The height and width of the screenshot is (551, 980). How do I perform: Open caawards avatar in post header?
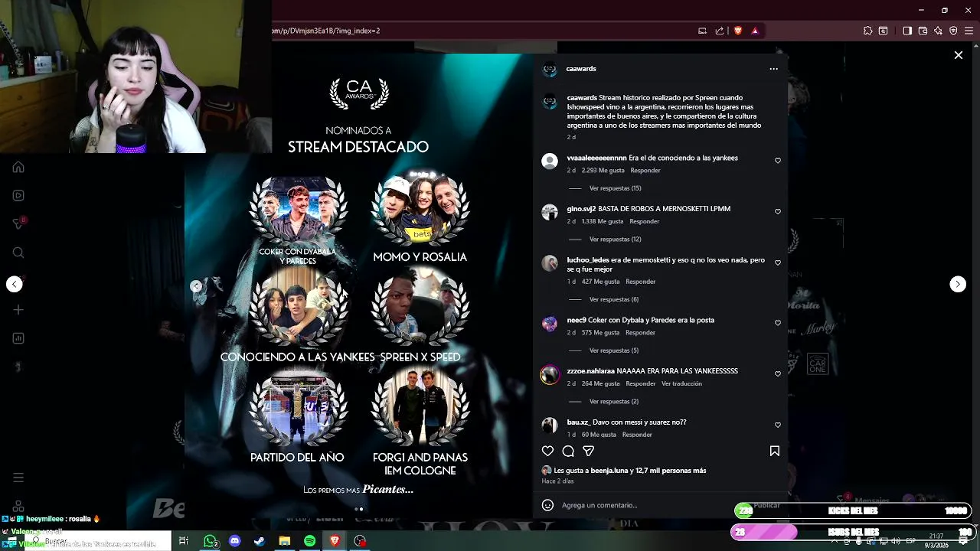pos(550,70)
